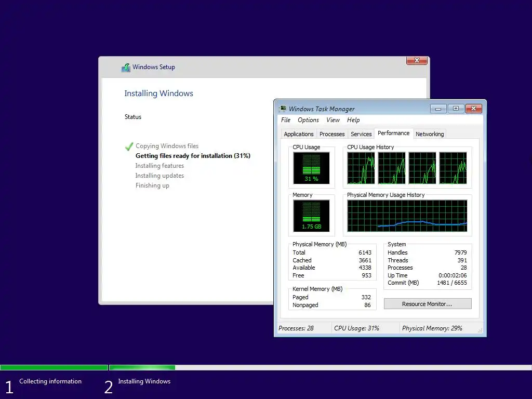Click the Collecting information progress bar segment
This screenshot has height=399, width=532.
click(x=54, y=367)
